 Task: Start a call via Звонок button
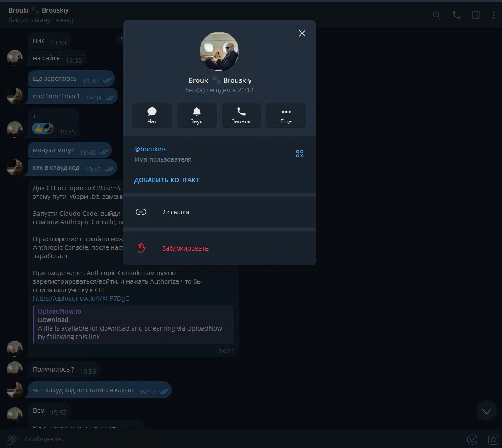coord(241,115)
